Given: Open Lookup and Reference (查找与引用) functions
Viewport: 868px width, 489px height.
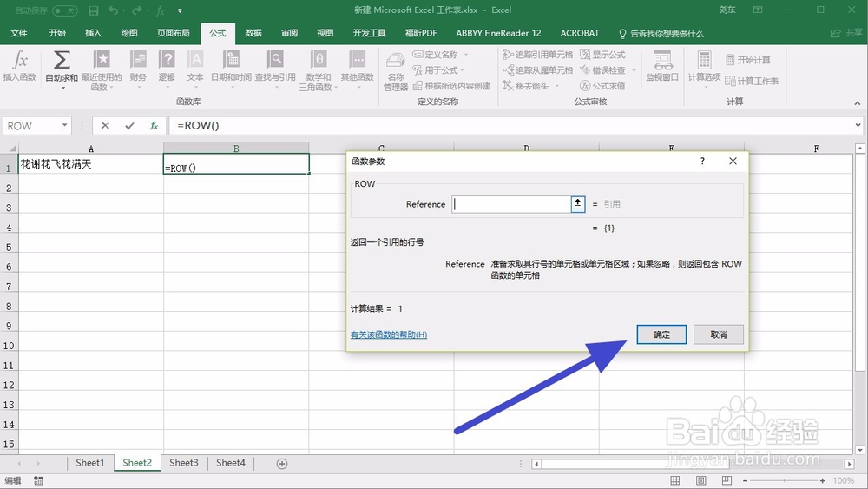Looking at the screenshot, I should (275, 69).
